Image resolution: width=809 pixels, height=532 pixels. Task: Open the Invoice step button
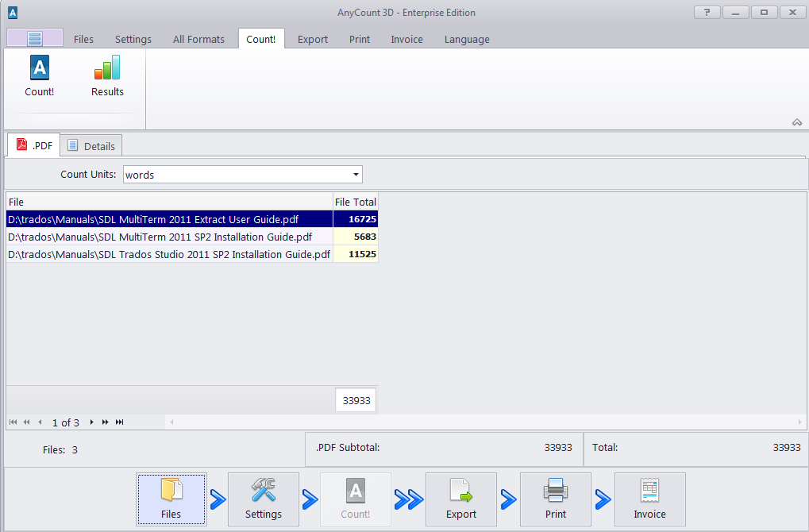click(649, 499)
